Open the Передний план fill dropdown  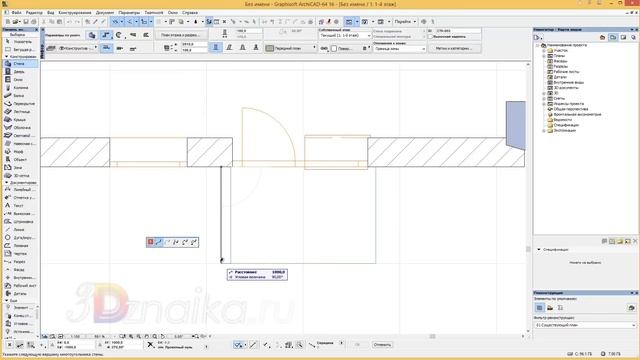[x=290, y=48]
